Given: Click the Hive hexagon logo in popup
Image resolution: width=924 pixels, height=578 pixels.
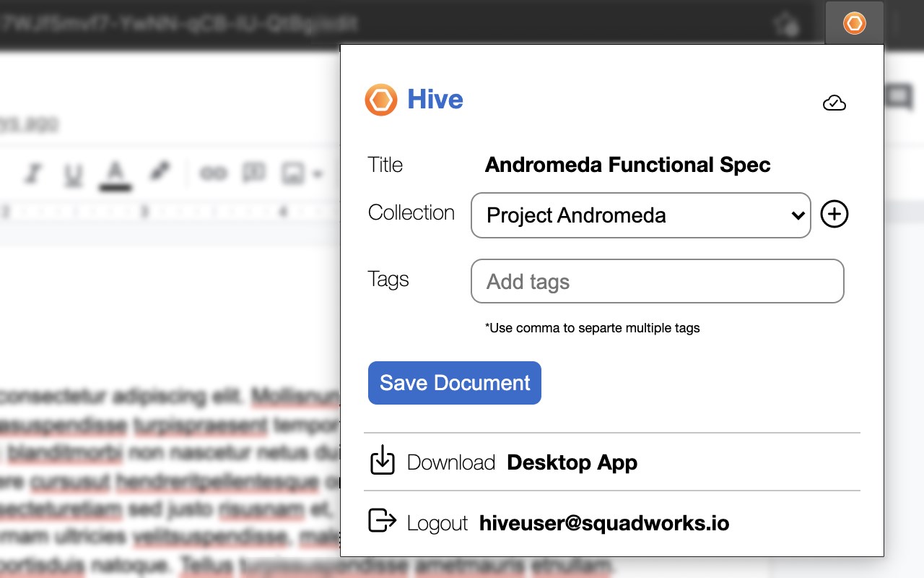Looking at the screenshot, I should (381, 100).
